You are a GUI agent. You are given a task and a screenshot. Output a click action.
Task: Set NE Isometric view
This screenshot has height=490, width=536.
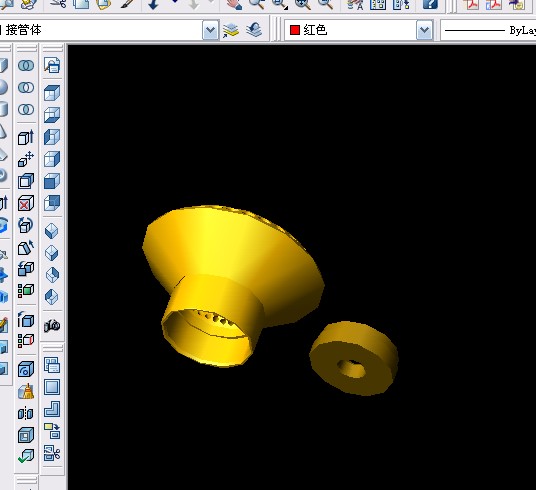tap(52, 275)
